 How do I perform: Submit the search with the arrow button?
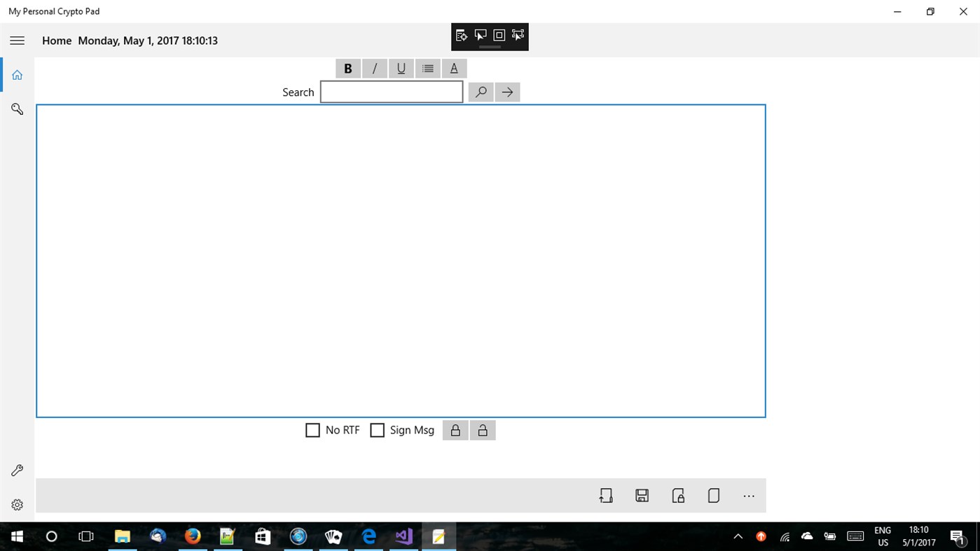click(x=506, y=92)
